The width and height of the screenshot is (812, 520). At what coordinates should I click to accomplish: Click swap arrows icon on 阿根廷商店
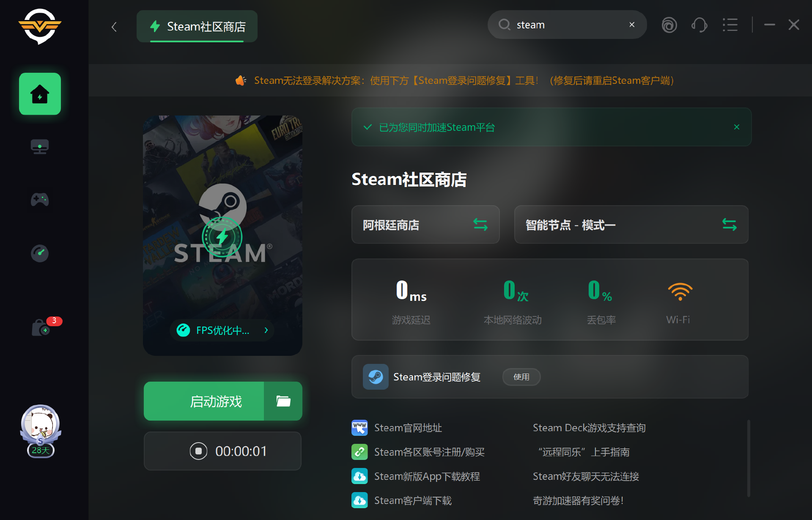[x=480, y=225]
